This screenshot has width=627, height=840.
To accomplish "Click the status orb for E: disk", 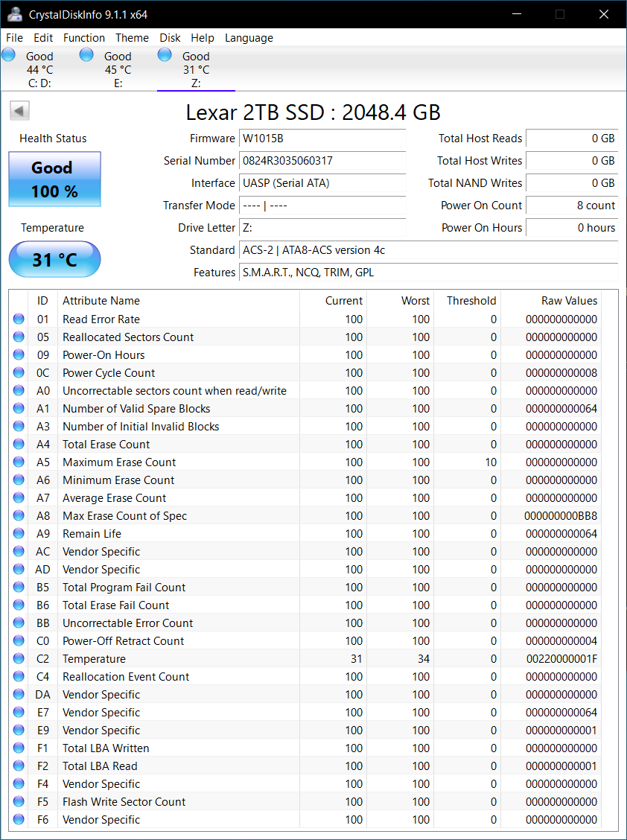I will [x=86, y=54].
